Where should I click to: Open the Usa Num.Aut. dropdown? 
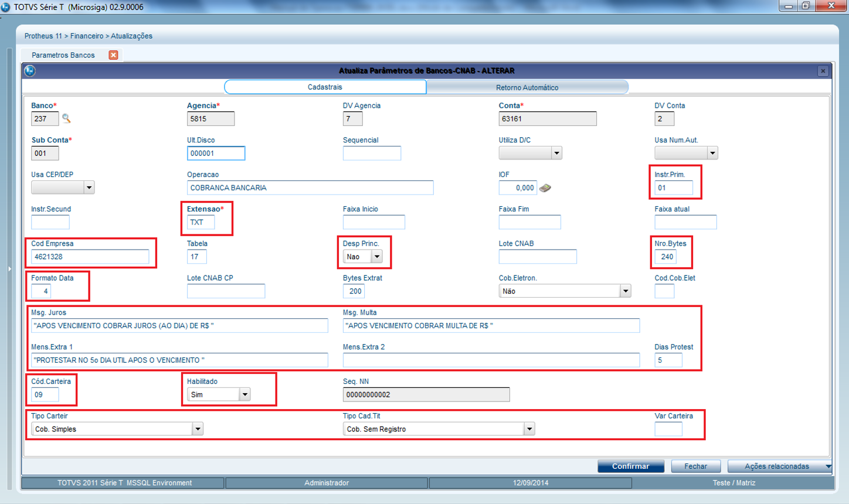tap(712, 154)
